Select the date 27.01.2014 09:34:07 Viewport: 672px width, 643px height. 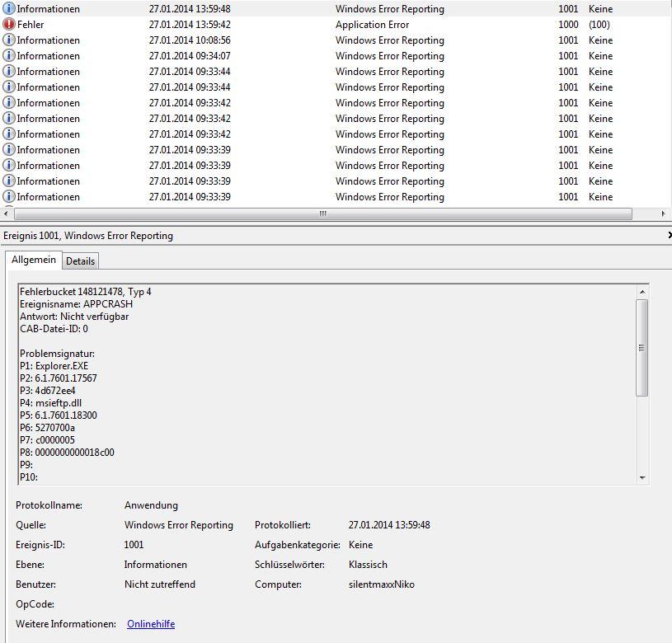pos(190,56)
